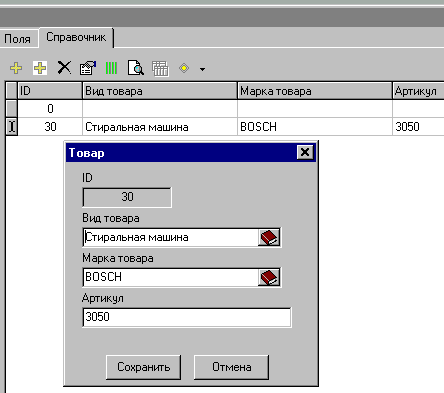
Task: Open record properties via the hand-and-form icon
Action: (88, 68)
